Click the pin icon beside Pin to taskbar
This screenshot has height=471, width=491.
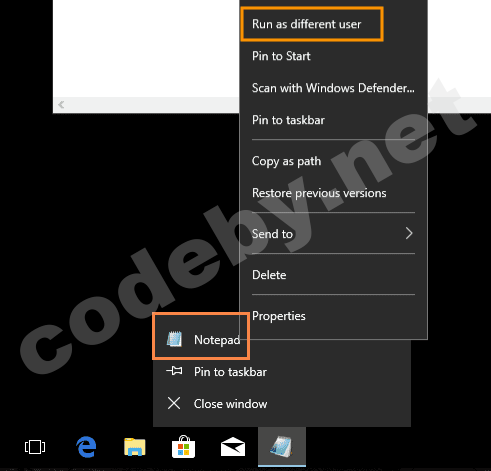click(x=174, y=371)
